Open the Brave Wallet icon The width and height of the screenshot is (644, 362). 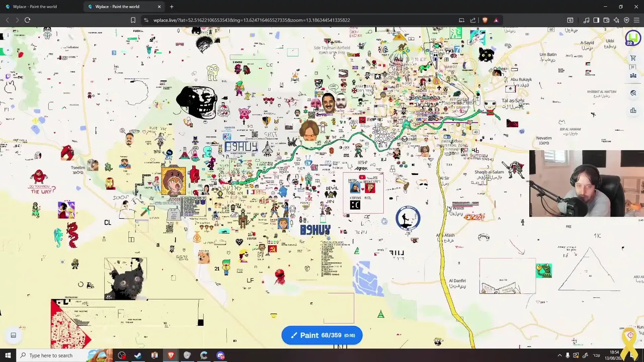(606, 20)
